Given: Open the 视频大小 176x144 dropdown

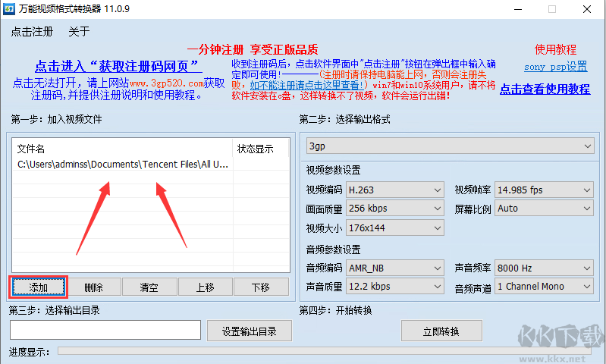Looking at the screenshot, I should click(395, 228).
